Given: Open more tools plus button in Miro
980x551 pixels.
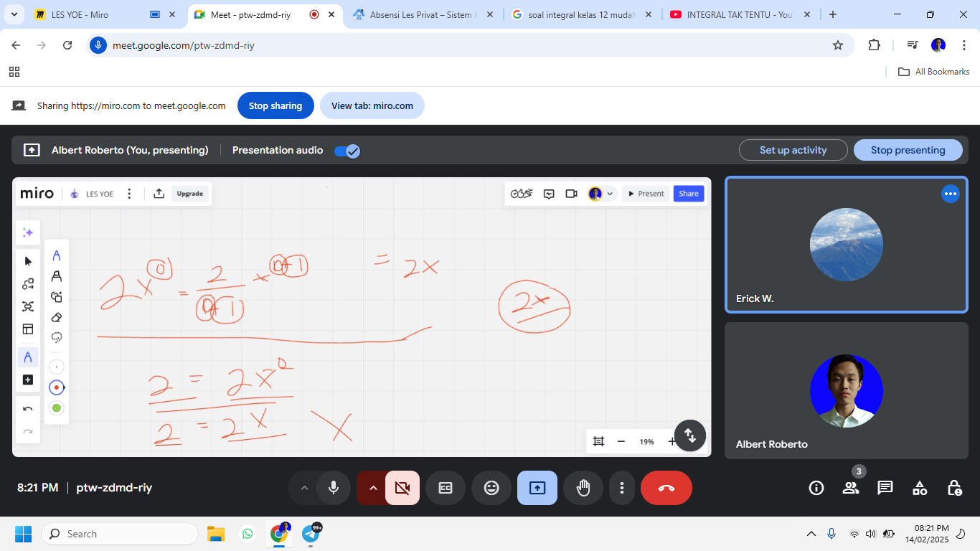Looking at the screenshot, I should point(28,380).
